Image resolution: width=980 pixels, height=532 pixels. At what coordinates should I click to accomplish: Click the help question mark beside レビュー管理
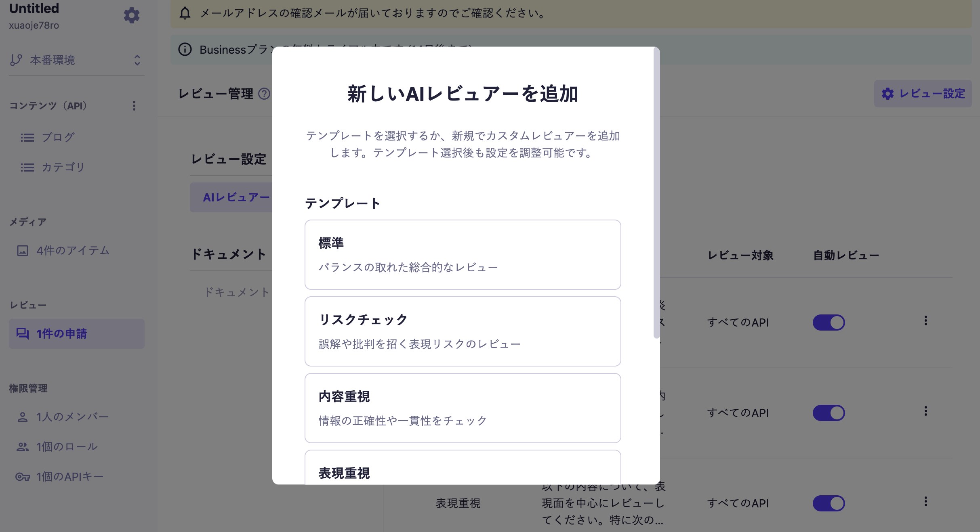tap(264, 94)
